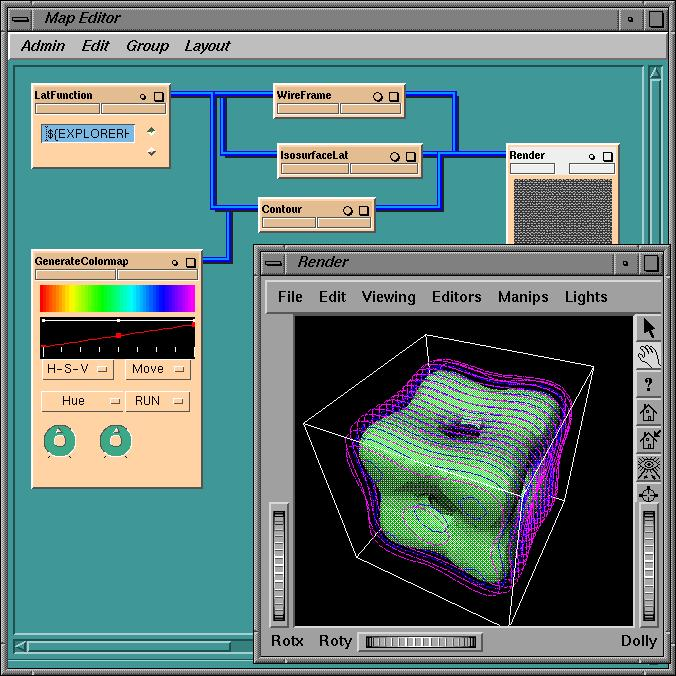Open the H-S-V color model dropdown
Image resolution: width=676 pixels, height=676 pixels.
77,369
